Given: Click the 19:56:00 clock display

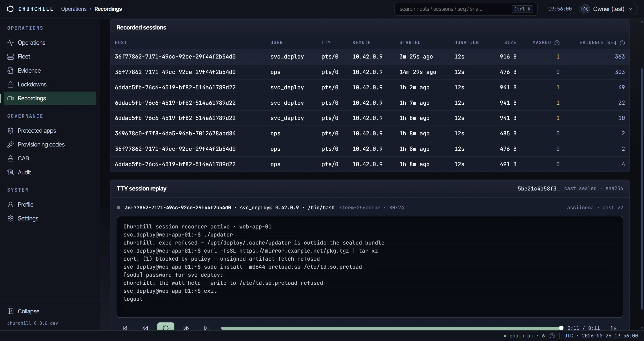Looking at the screenshot, I should 560,9.
